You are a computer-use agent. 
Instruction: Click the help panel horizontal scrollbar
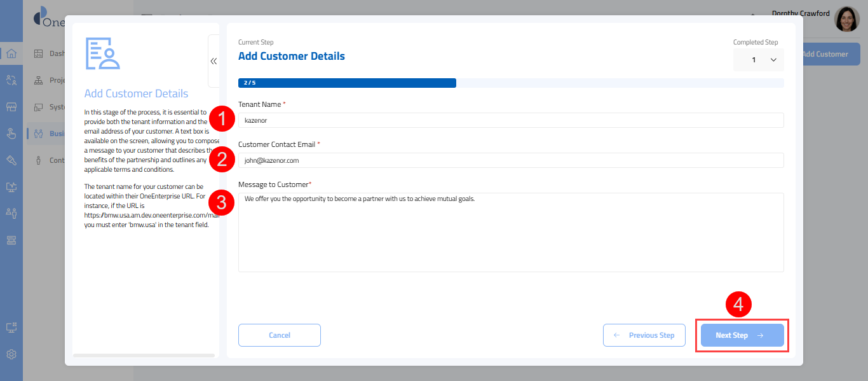144,355
